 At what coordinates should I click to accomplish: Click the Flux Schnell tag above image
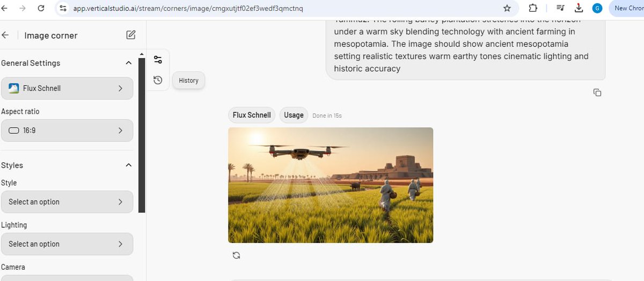coord(252,115)
